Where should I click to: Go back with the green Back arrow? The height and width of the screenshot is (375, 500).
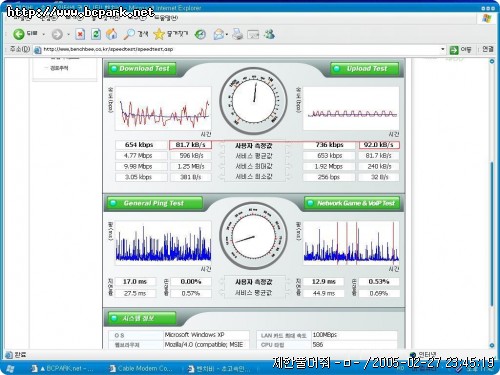(x=19, y=34)
